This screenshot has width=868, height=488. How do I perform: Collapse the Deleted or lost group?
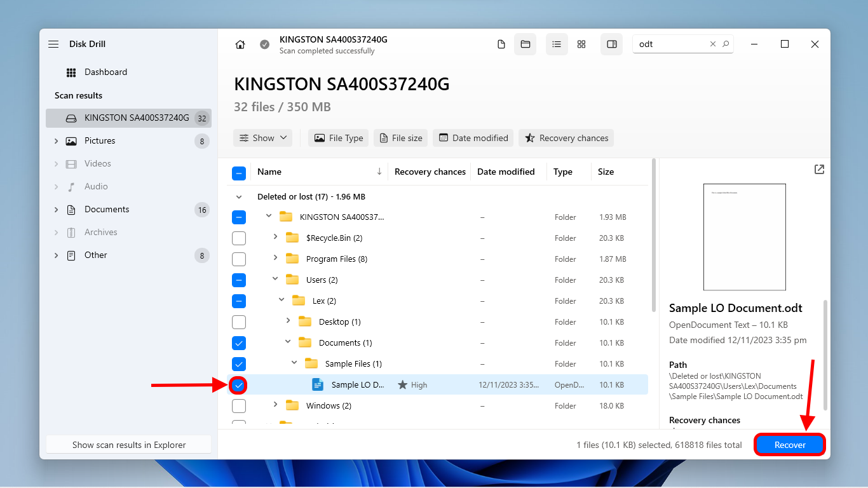pyautogui.click(x=239, y=197)
